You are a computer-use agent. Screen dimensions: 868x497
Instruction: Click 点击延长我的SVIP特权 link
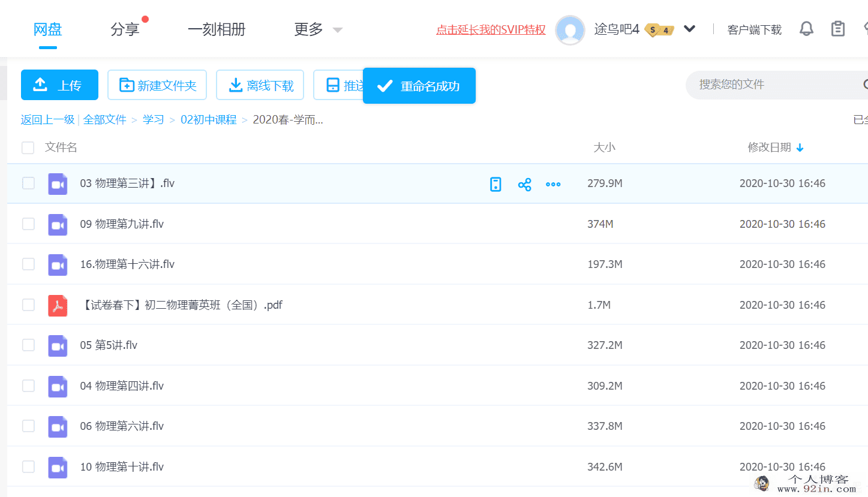coord(491,30)
